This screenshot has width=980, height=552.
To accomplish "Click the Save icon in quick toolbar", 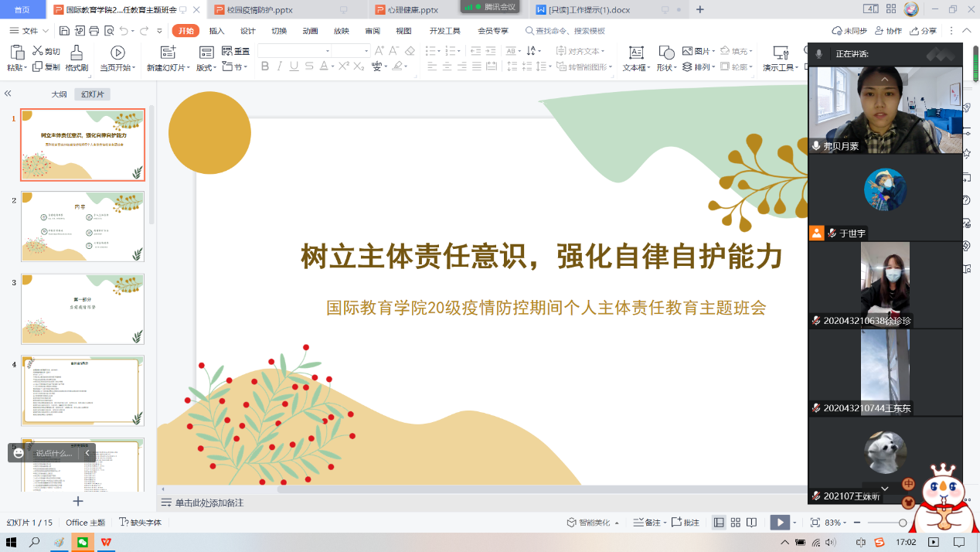I will click(x=65, y=31).
